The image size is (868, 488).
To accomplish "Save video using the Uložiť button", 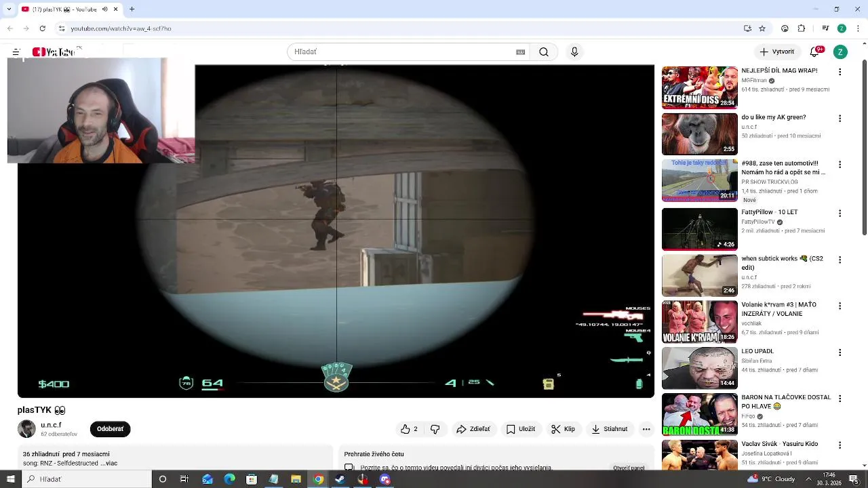I will (x=521, y=429).
